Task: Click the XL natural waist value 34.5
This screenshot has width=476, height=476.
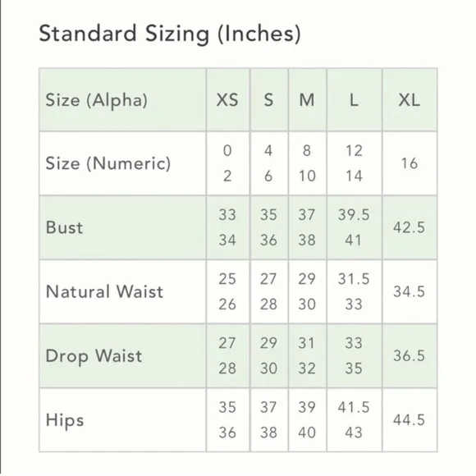Action: tap(410, 291)
